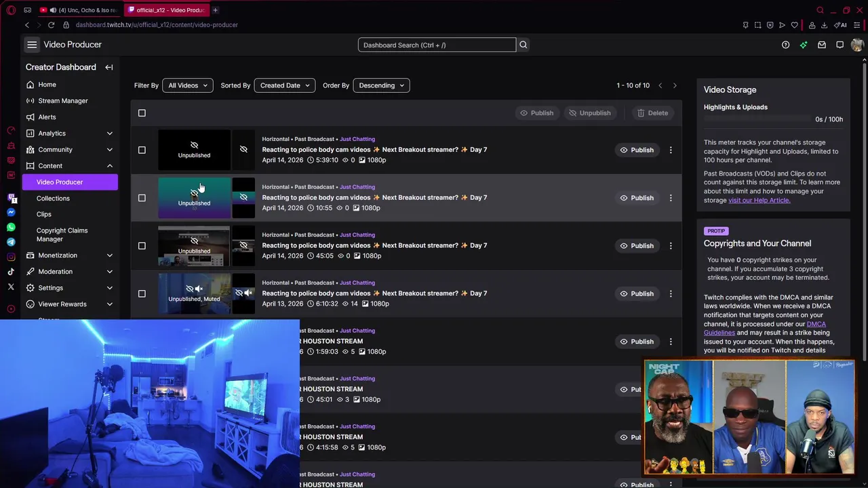
Task: Open more options for the 5:39:10 video
Action: click(671, 150)
